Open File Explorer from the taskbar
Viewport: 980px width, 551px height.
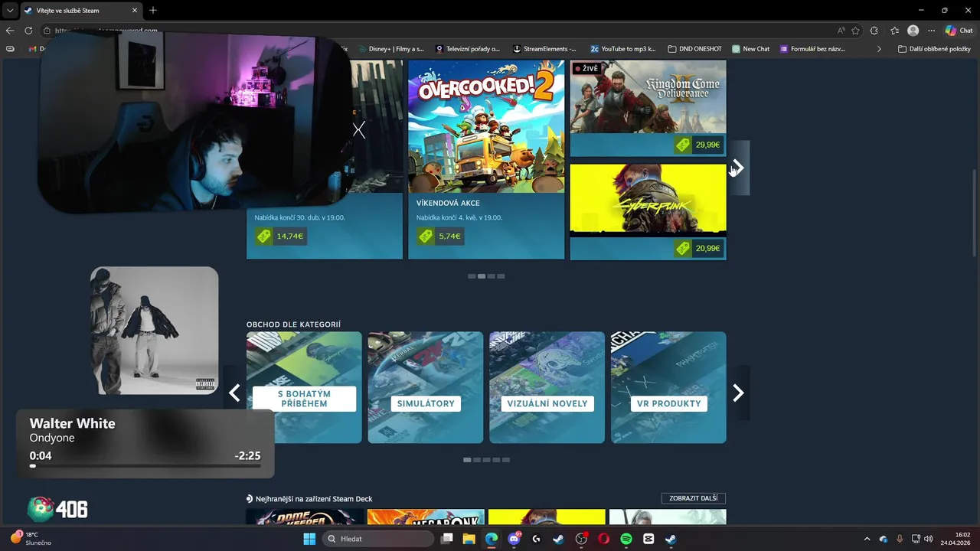(x=469, y=539)
